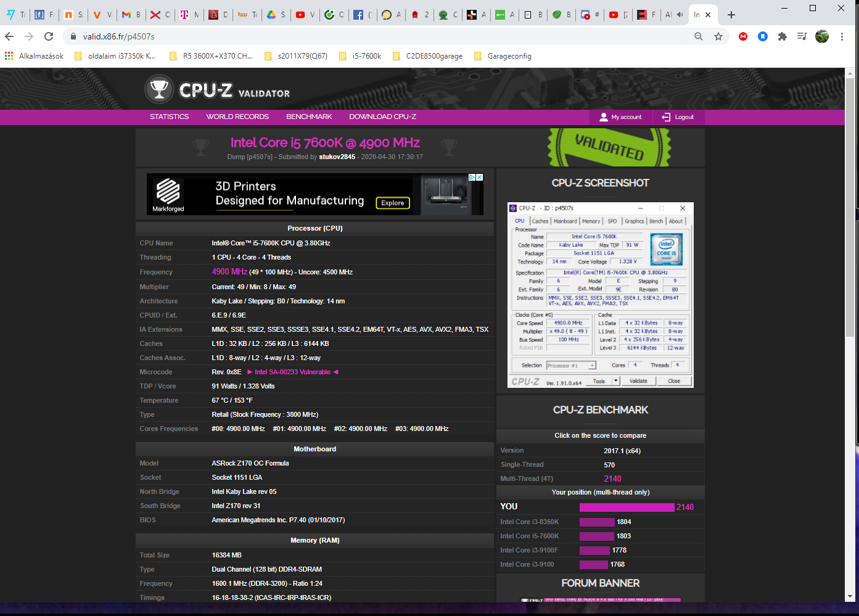The width and height of the screenshot is (859, 616).
Task: Switch to the Telekom T tab
Action: tap(189, 15)
